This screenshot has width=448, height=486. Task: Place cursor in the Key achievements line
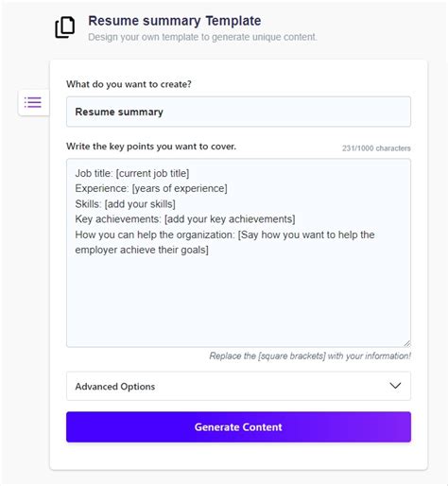point(185,219)
